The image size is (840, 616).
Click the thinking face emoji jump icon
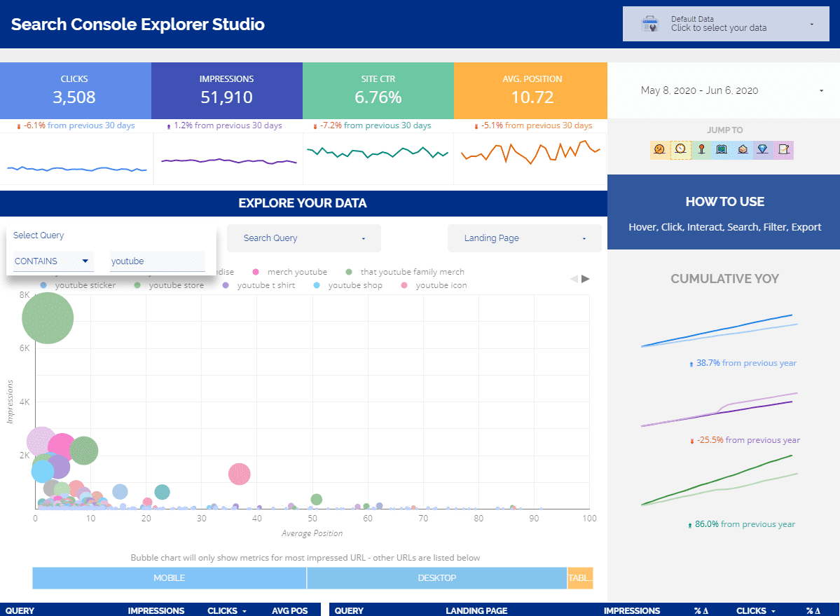pos(659,149)
